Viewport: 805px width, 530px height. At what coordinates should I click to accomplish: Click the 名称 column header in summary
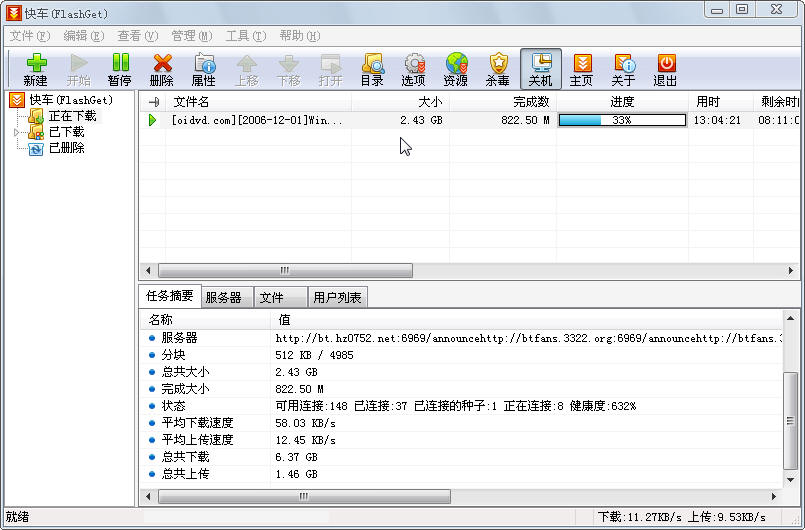point(205,320)
